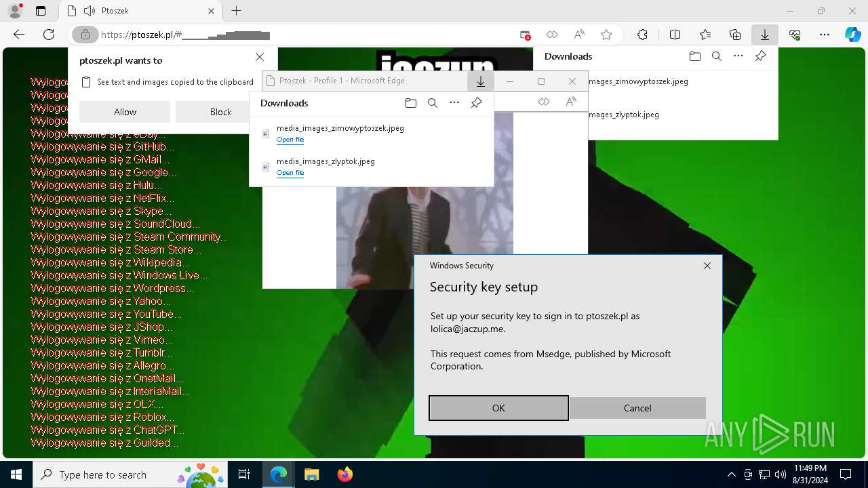Image resolution: width=868 pixels, height=488 pixels.
Task: Click the taskbar search box
Action: tap(130, 474)
